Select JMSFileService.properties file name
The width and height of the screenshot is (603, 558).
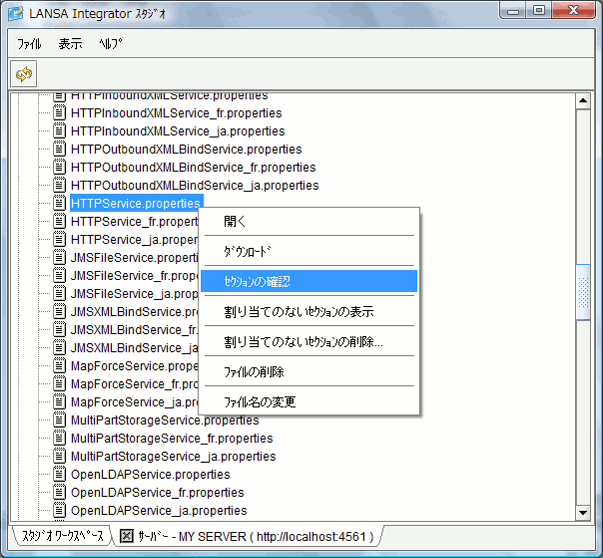click(x=135, y=258)
